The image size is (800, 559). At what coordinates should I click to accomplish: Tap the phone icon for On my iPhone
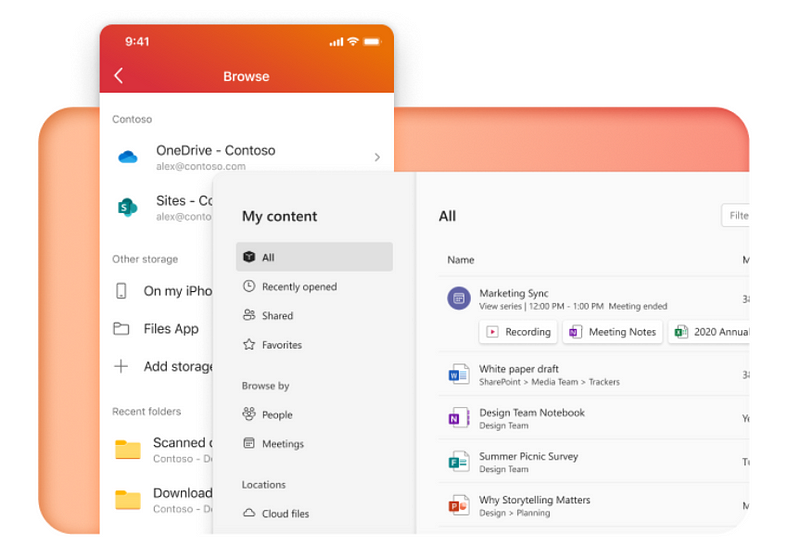pyautogui.click(x=121, y=291)
